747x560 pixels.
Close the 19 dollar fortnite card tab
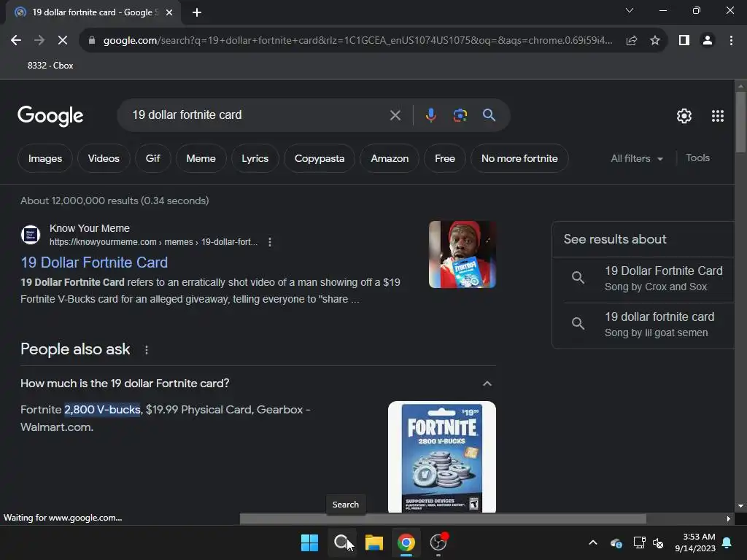[169, 12]
